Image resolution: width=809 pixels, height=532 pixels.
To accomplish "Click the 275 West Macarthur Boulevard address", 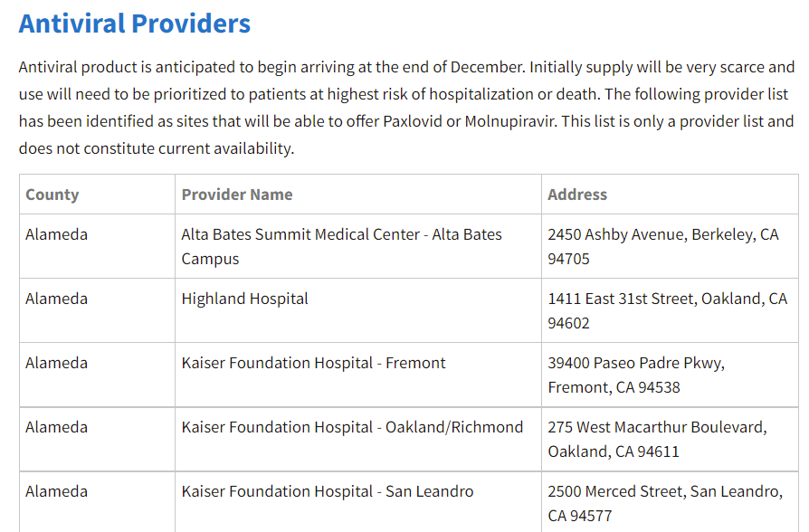I will pyautogui.click(x=657, y=439).
